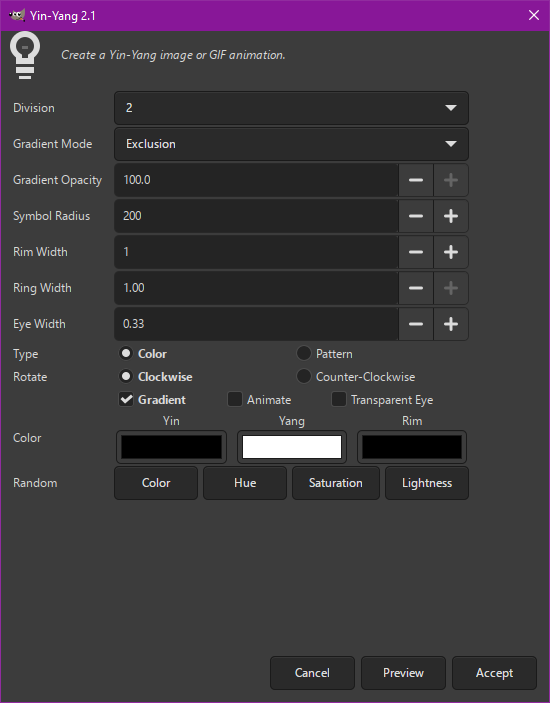Increase Rim Width with plus button
Image resolution: width=550 pixels, height=703 pixels.
[x=450, y=252]
